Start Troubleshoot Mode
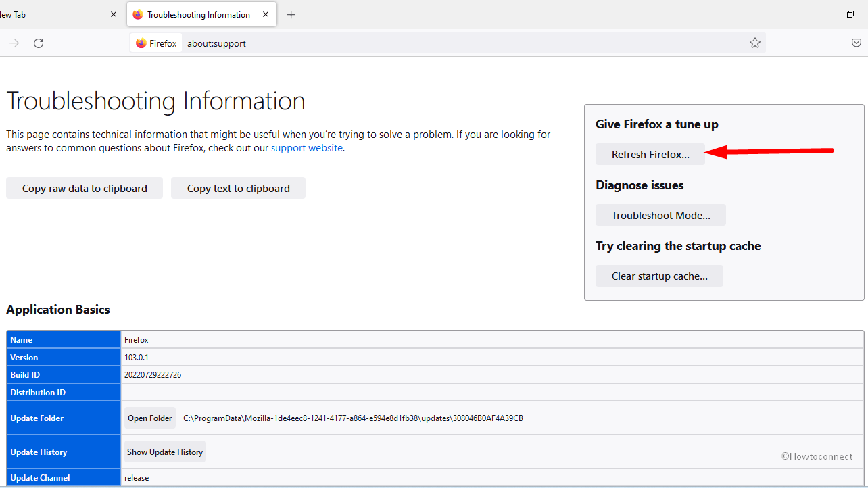Viewport: 868px width, 488px height. (x=660, y=215)
